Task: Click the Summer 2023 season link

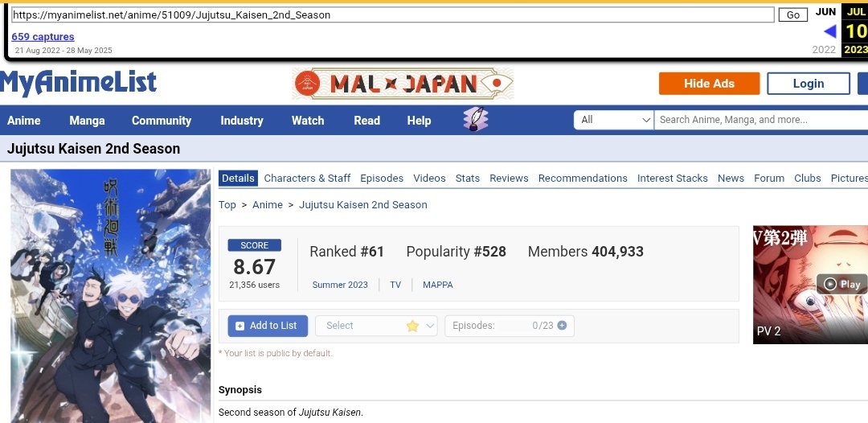Action: (340, 285)
